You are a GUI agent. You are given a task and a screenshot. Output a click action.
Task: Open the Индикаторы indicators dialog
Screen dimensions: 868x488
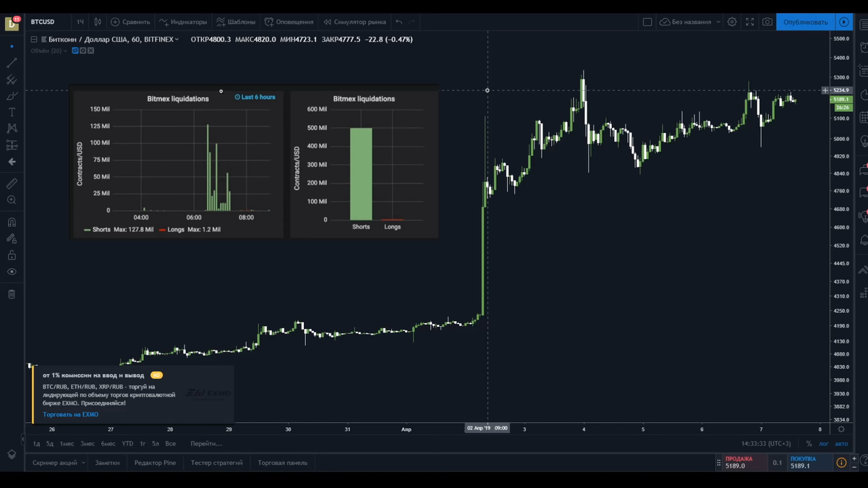tap(183, 22)
